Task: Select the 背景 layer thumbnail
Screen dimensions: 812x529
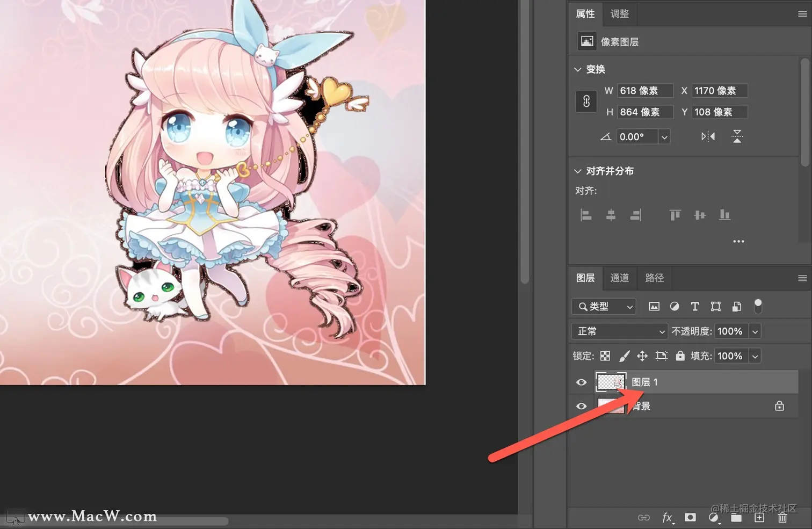Action: pyautogui.click(x=611, y=406)
